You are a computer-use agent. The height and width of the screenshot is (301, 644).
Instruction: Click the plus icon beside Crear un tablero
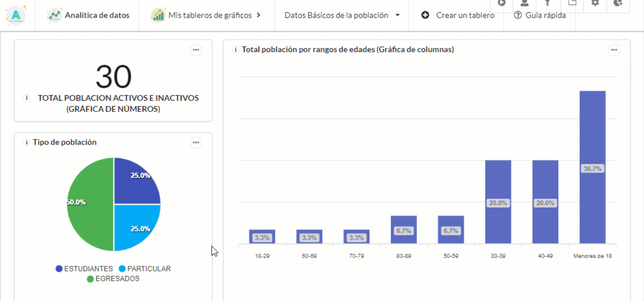coord(425,15)
